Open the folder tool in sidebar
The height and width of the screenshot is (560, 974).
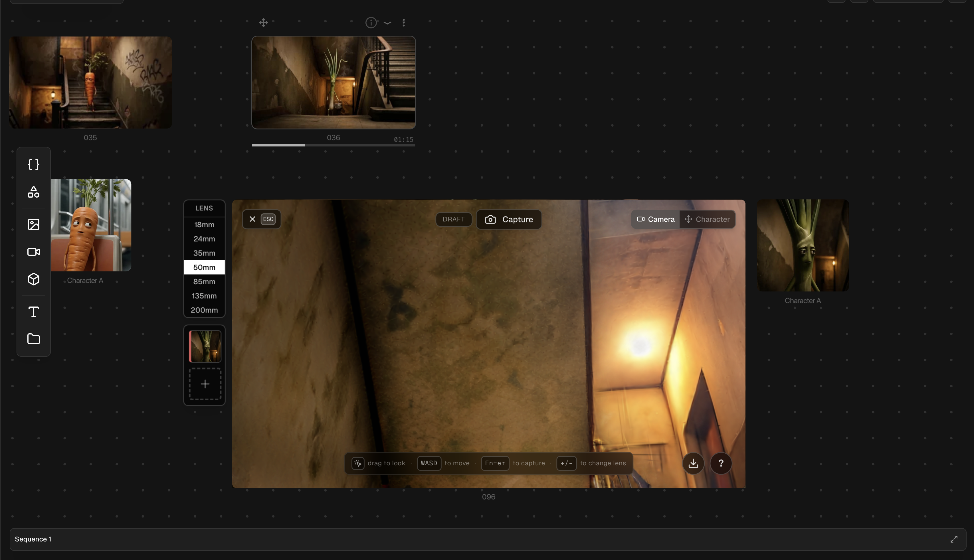pyautogui.click(x=33, y=339)
